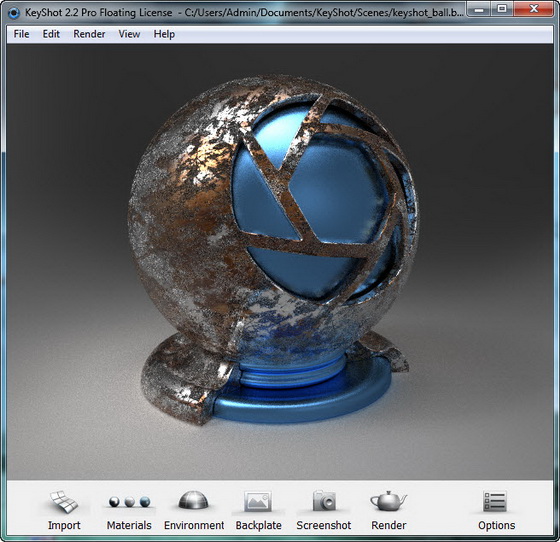Select the Environment dome icon
This screenshot has width=560, height=542.
coord(193,500)
